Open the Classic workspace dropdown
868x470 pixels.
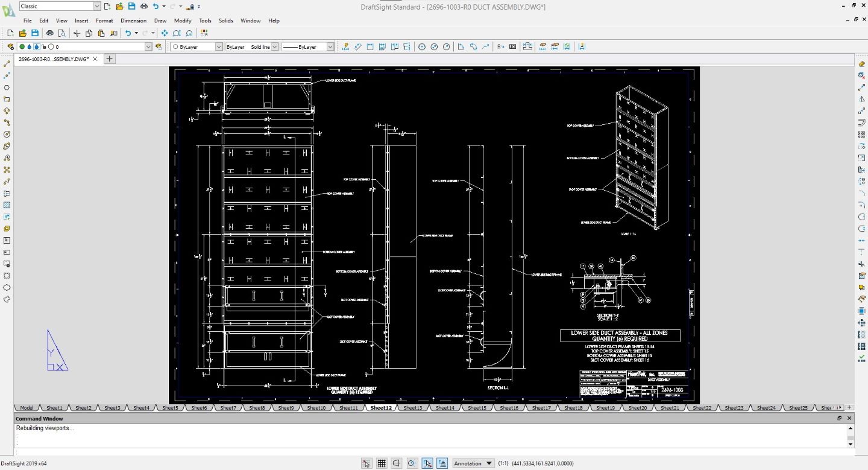[97, 6]
